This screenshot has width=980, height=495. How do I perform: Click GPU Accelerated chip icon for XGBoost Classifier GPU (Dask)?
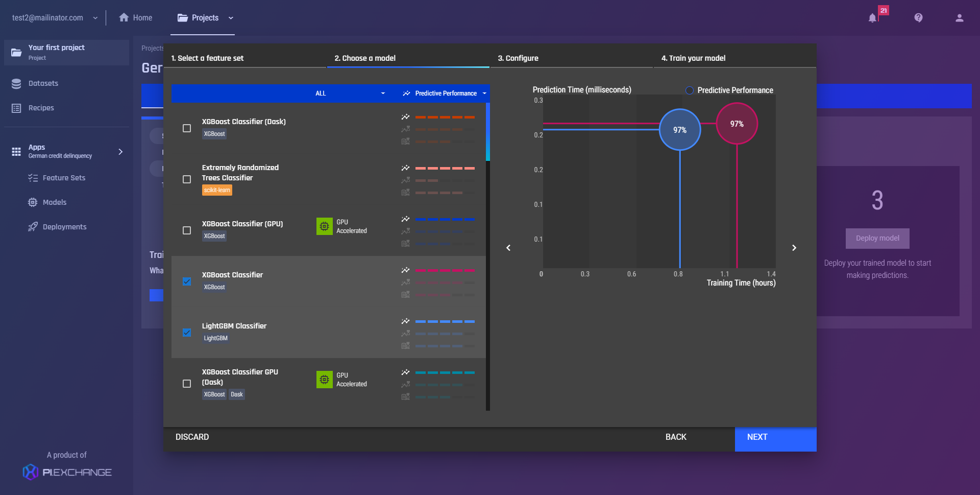[325, 380]
